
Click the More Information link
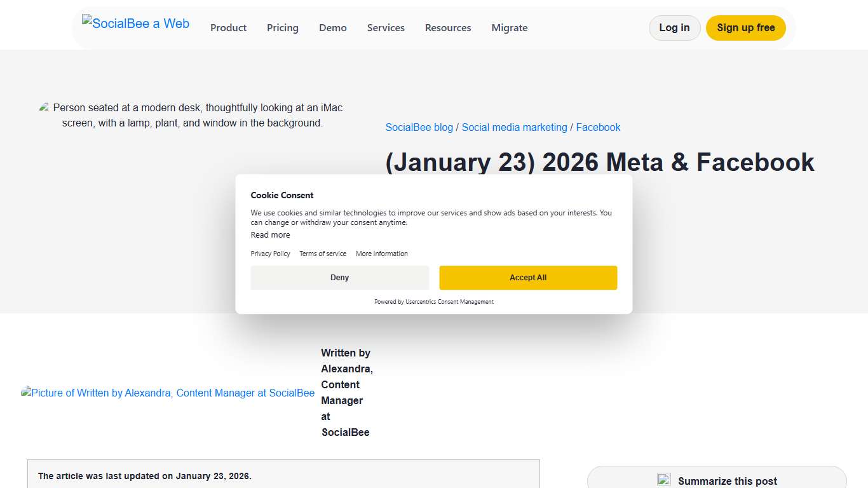(381, 254)
